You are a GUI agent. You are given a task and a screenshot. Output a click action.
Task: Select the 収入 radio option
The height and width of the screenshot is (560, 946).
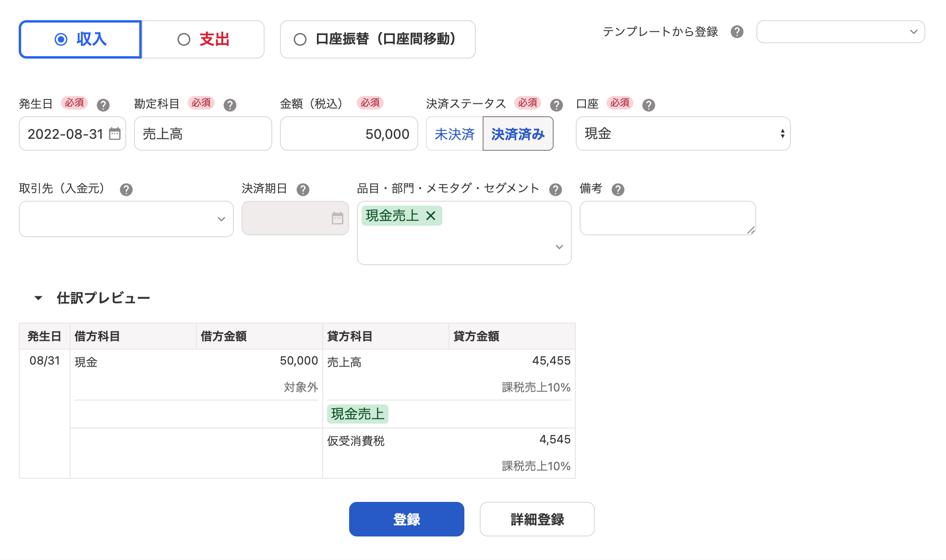point(80,39)
